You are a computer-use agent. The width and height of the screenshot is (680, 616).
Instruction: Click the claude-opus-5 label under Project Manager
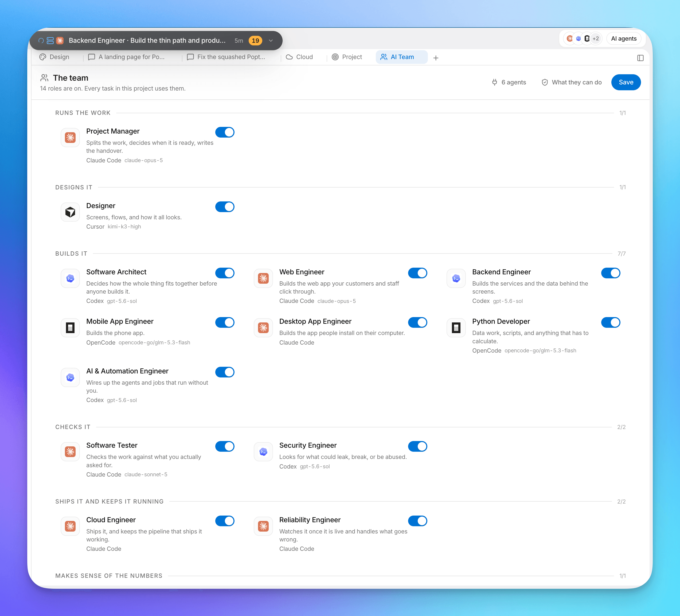pyautogui.click(x=143, y=160)
